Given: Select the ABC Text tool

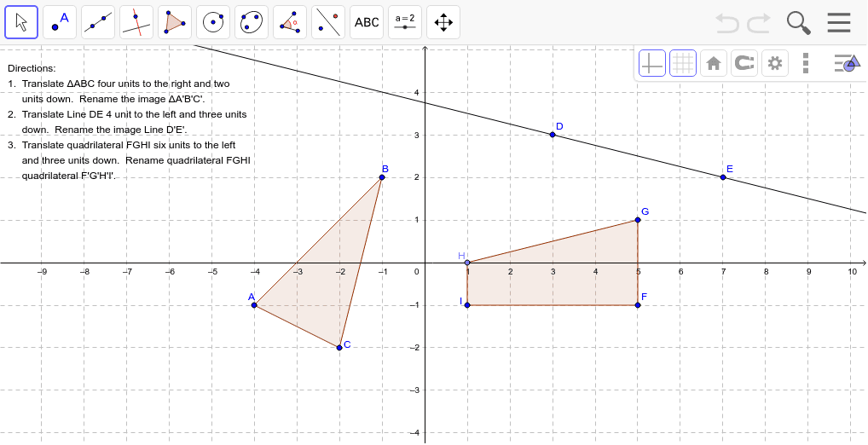Looking at the screenshot, I should (x=367, y=22).
